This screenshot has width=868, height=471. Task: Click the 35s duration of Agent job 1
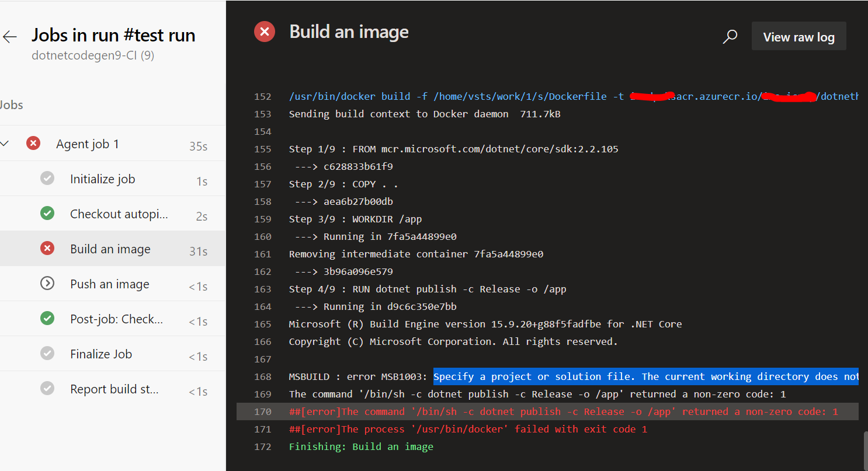point(198,146)
